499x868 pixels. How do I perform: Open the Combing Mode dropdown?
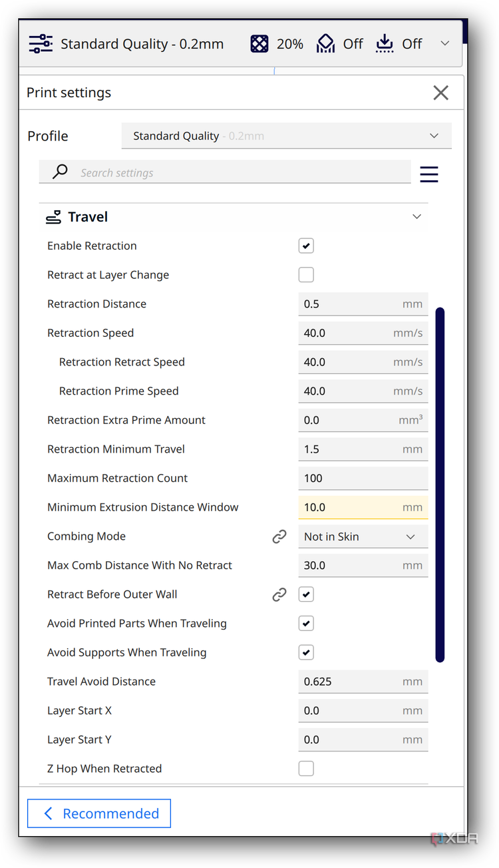tap(363, 537)
